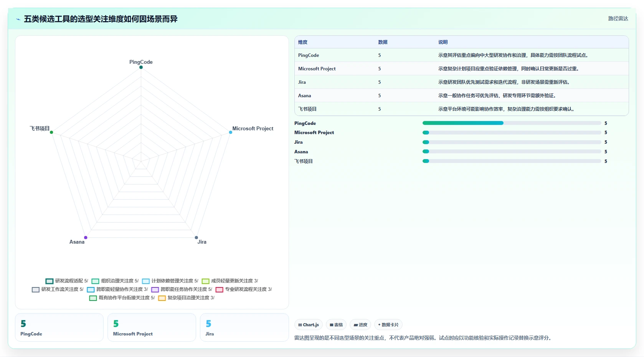Viewport: 644px width, 357px height.
Task: Toggle the 专业研发流程关注度 legend item
Action: pos(244,289)
